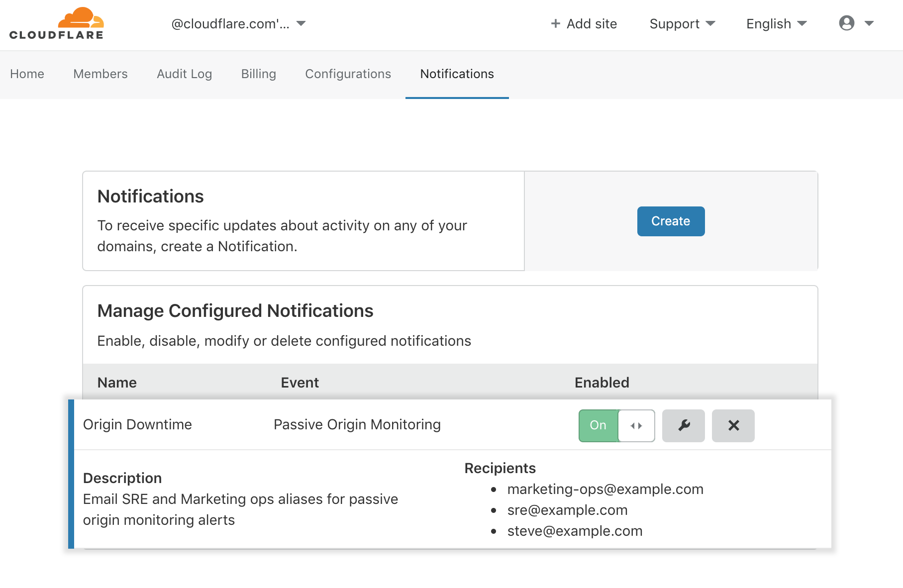
Task: Turn off the Origin Downtime On toggle
Action: click(x=616, y=426)
